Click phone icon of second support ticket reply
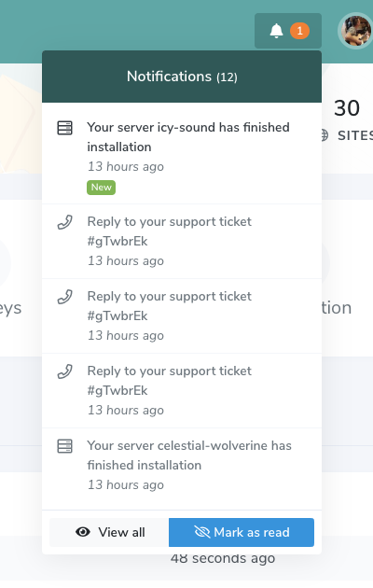373x588 pixels. (x=64, y=297)
